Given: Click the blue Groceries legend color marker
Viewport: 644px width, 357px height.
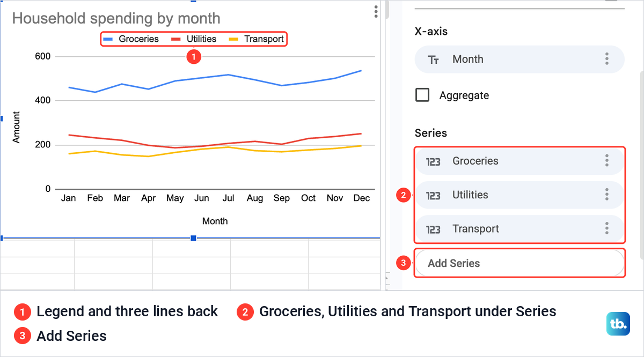Looking at the screenshot, I should click(x=108, y=39).
